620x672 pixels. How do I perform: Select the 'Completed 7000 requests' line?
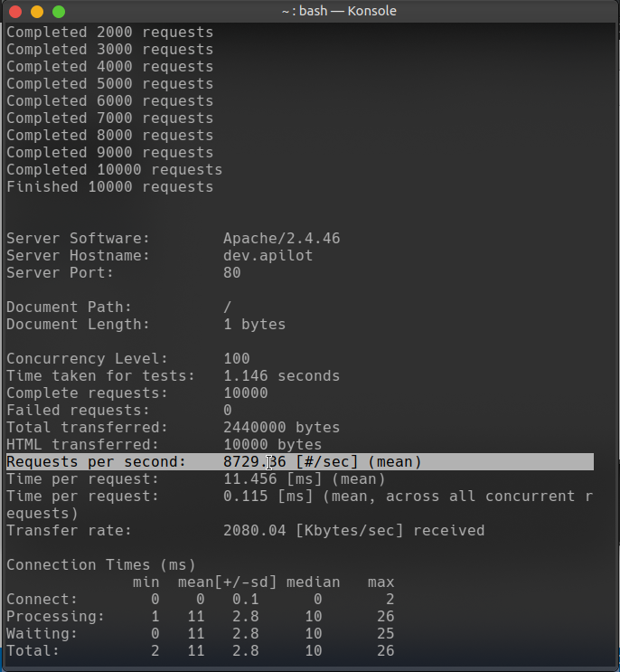pyautogui.click(x=109, y=118)
